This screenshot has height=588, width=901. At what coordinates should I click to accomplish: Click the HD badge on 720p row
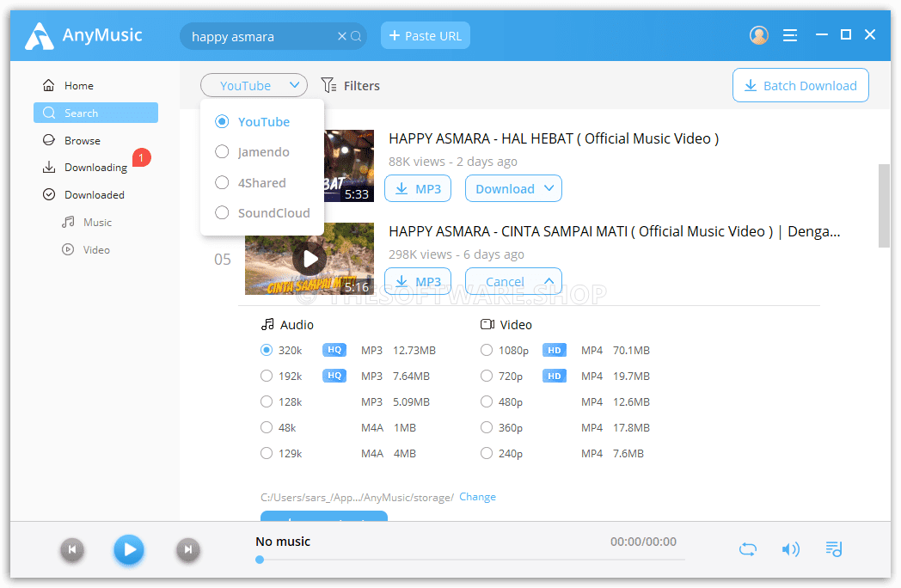tap(554, 376)
